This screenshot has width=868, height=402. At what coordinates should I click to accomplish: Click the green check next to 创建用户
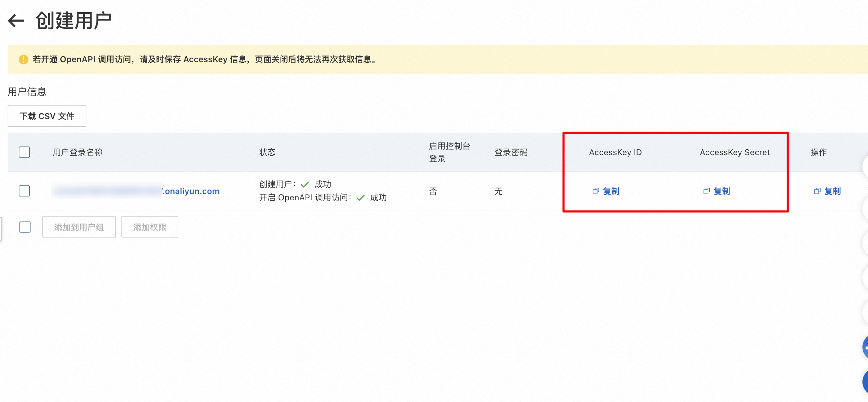[x=305, y=184]
